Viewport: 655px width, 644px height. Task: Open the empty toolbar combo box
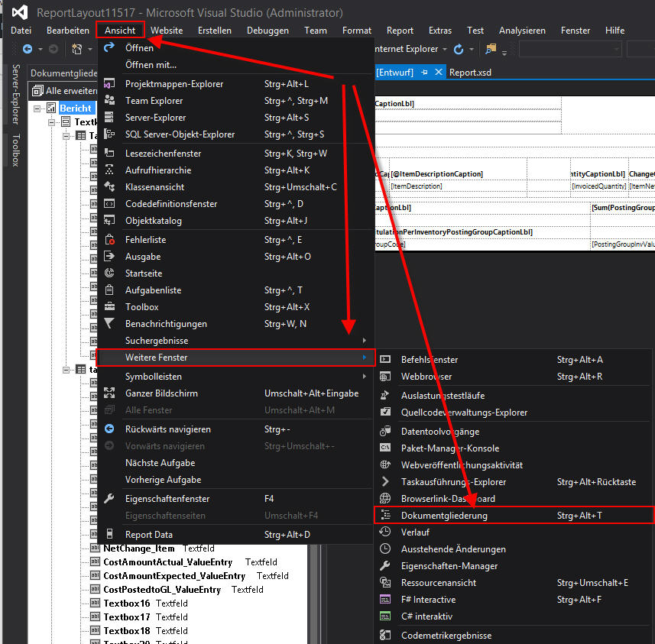click(x=570, y=50)
